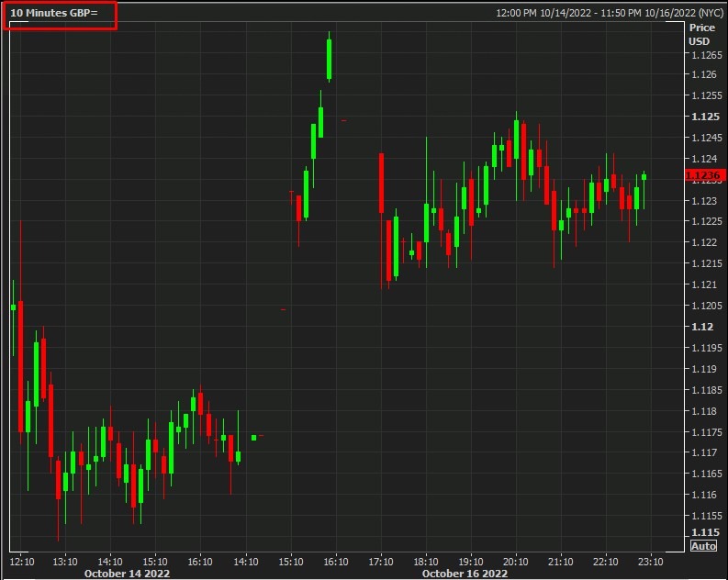Select the 1.1155 price axis value
This screenshot has width=728, height=580.
[x=707, y=516]
